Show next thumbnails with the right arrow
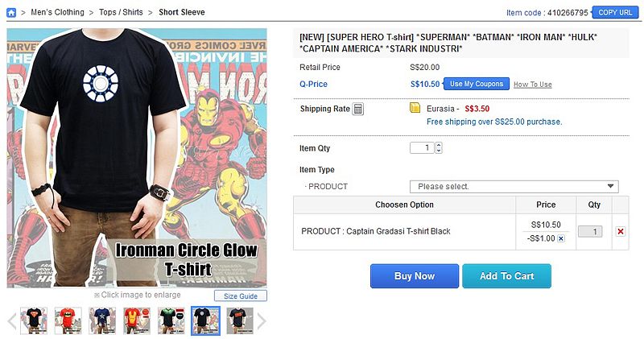644x339 pixels. 262,321
